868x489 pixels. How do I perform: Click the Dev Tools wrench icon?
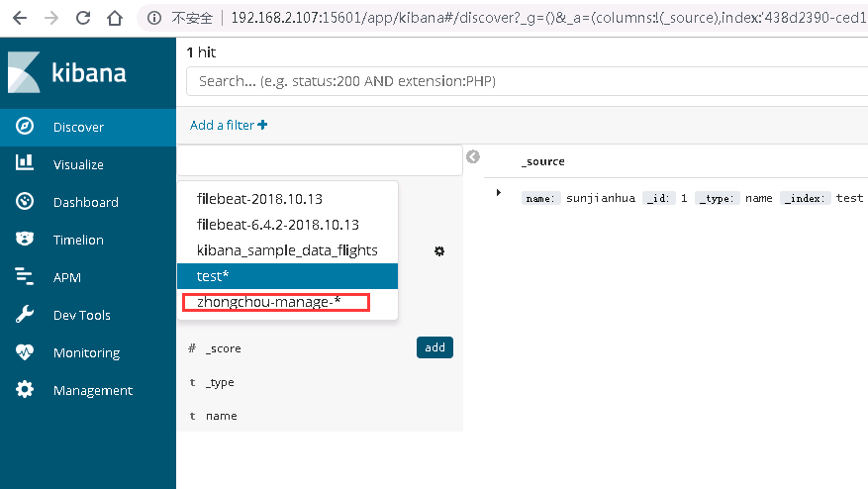click(x=25, y=314)
